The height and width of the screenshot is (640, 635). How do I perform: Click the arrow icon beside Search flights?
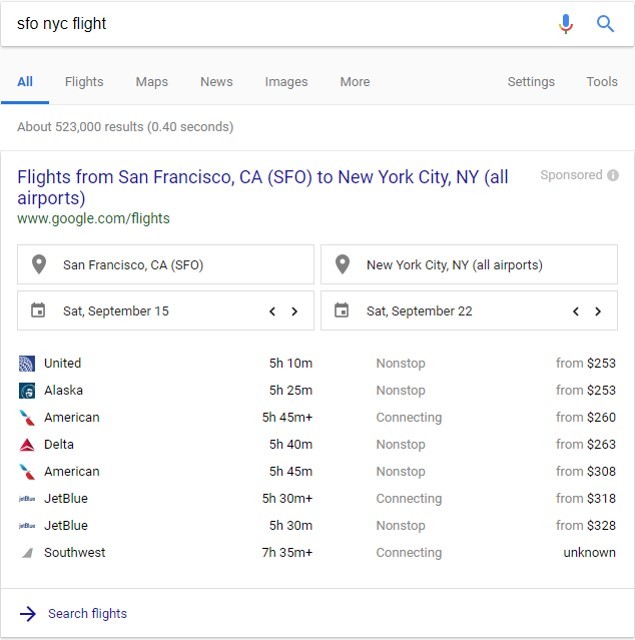pos(28,613)
